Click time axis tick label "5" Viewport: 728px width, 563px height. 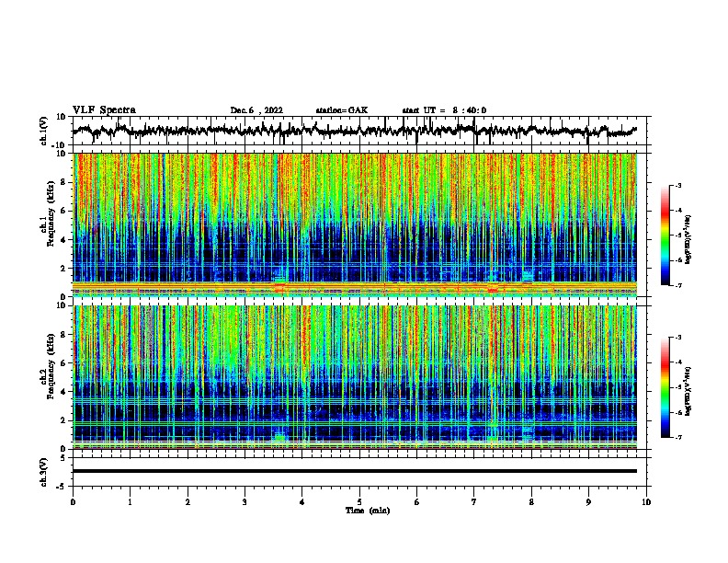pyautogui.click(x=359, y=501)
